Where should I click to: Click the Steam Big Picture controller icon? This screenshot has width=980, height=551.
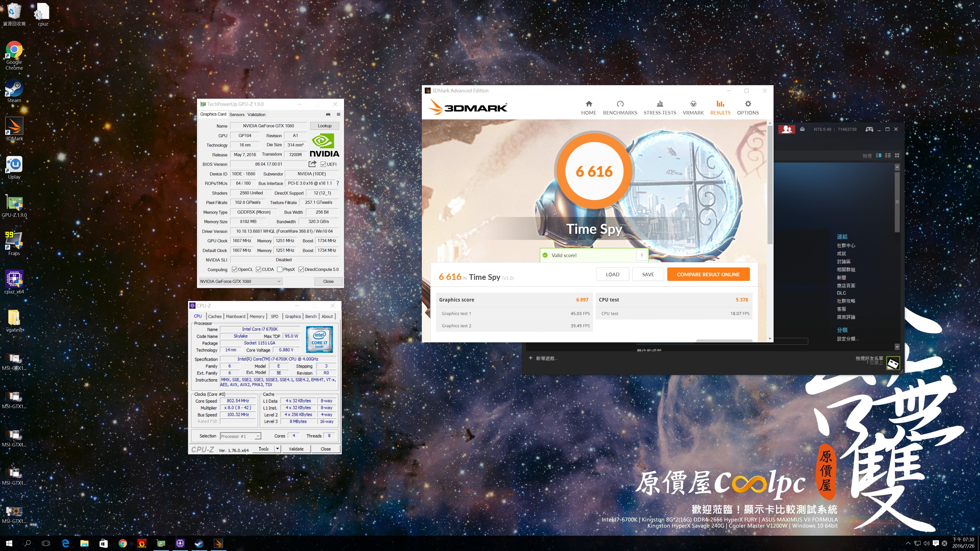point(869,129)
